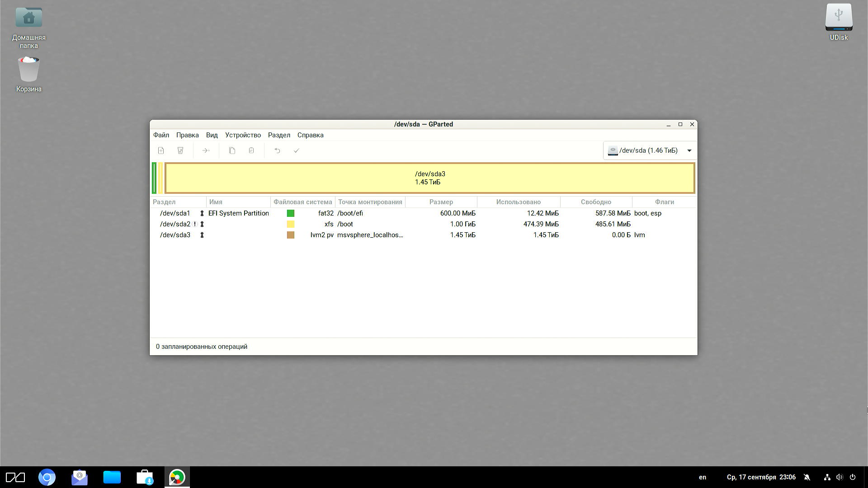Screen dimensions: 868x488
Task: Click the Файловая система column header
Action: (302, 202)
